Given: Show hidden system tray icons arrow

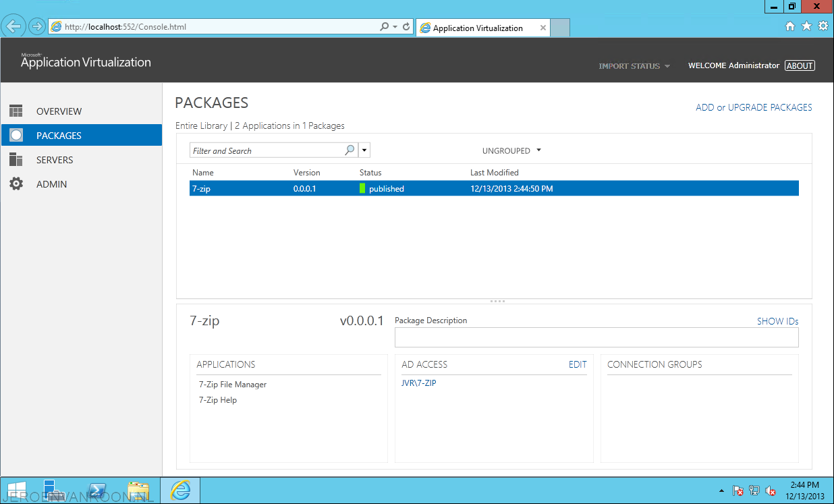Looking at the screenshot, I should (x=721, y=491).
